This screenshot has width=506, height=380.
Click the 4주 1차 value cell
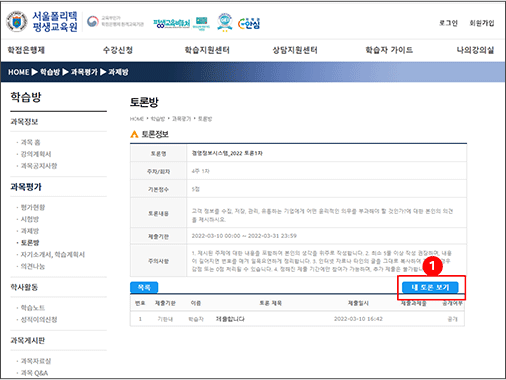pos(200,171)
